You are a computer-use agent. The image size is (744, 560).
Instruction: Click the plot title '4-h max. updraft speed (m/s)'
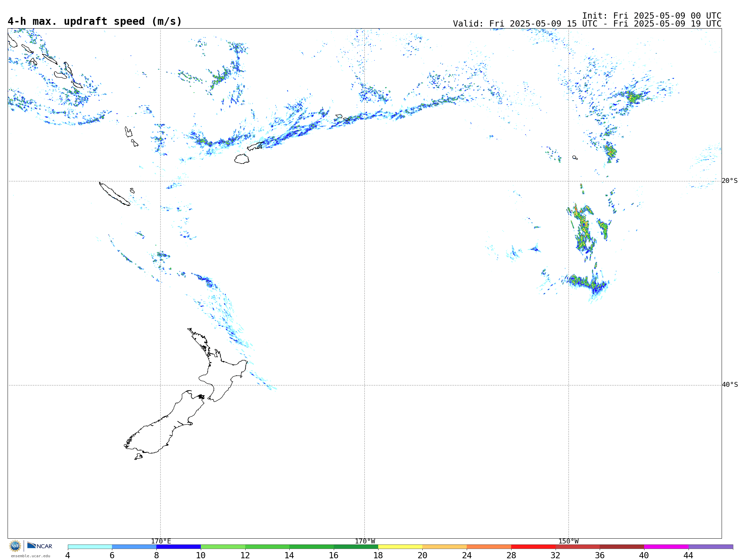click(x=95, y=21)
